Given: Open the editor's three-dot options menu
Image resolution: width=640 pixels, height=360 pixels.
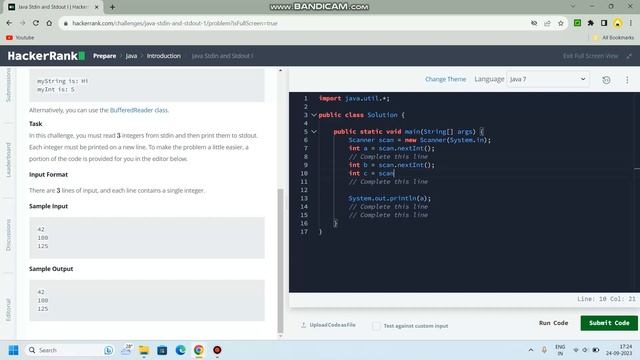Looking at the screenshot, I should click(x=627, y=80).
